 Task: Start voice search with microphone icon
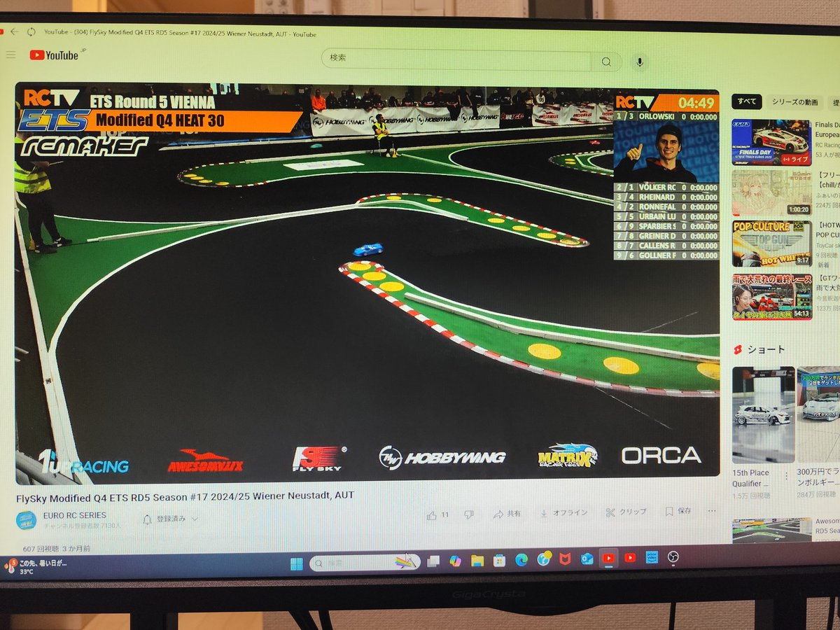(x=639, y=62)
